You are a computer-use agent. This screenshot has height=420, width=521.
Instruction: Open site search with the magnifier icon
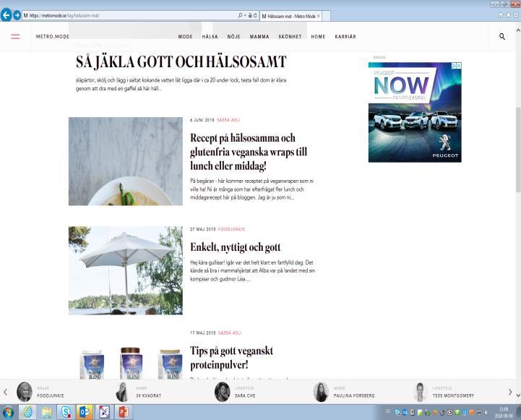point(502,37)
